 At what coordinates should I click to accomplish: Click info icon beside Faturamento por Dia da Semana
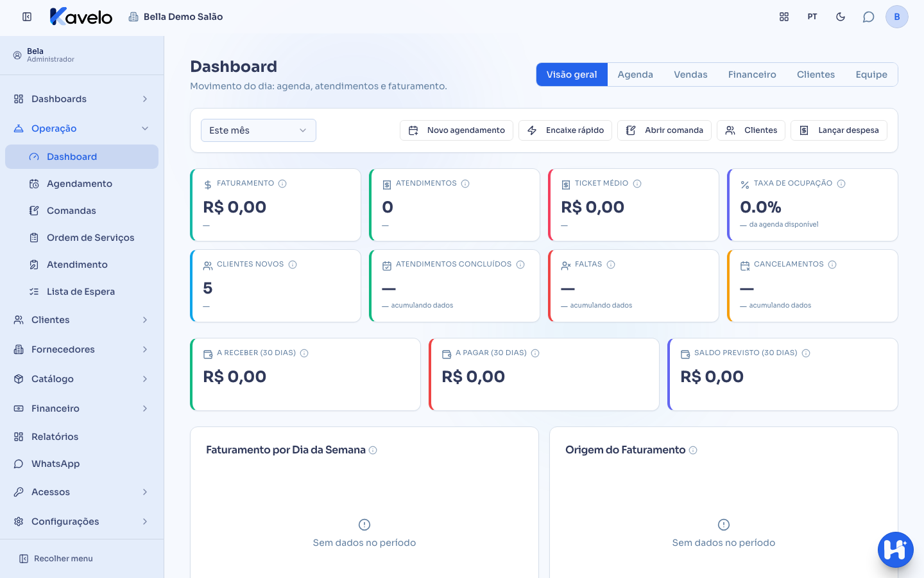(x=373, y=450)
